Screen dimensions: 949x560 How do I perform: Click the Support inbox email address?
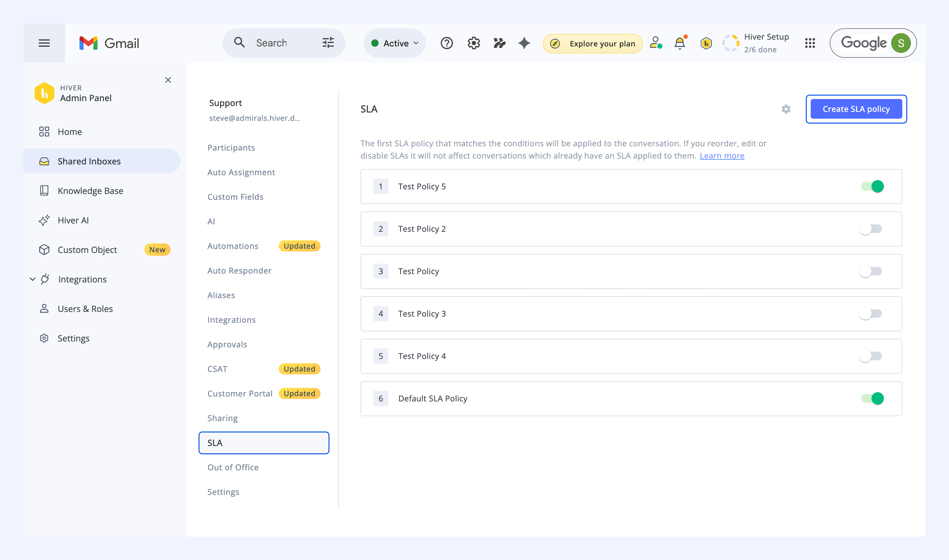[x=255, y=118]
